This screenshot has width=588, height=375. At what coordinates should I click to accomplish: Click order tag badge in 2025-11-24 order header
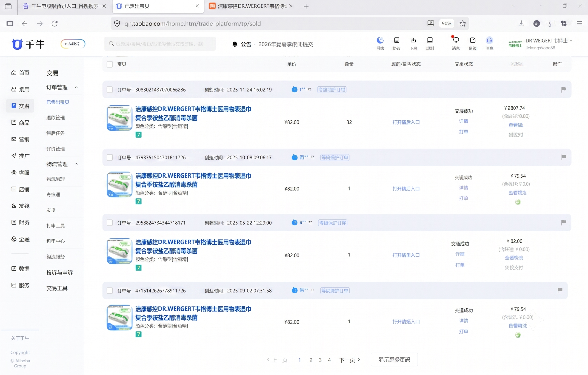[332, 90]
